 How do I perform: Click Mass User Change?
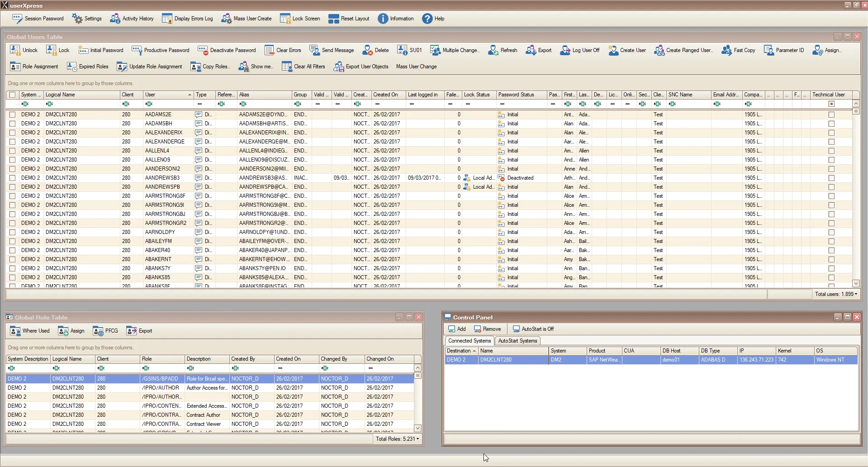tap(416, 67)
